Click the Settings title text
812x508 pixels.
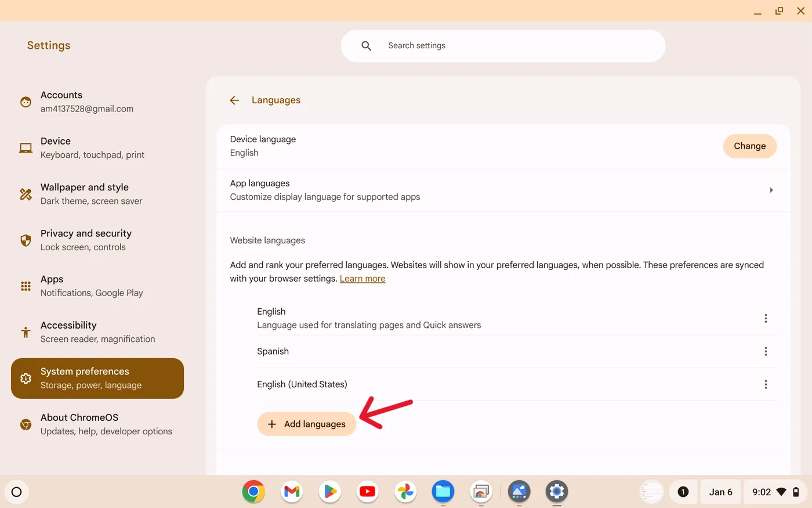click(x=49, y=45)
